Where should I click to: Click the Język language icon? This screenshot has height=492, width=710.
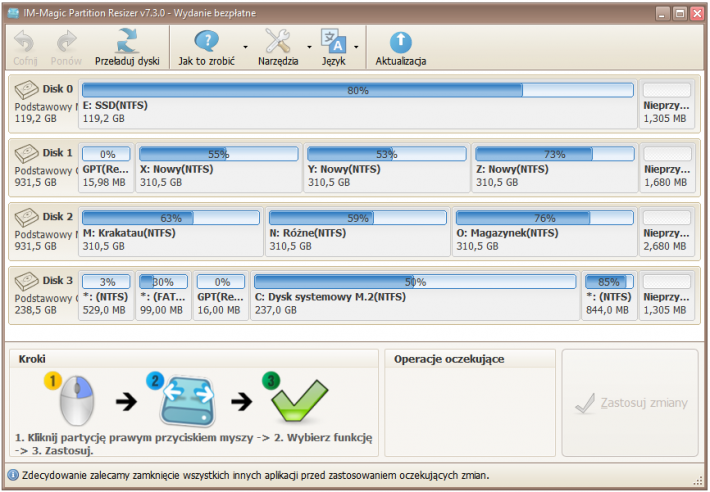pos(333,41)
